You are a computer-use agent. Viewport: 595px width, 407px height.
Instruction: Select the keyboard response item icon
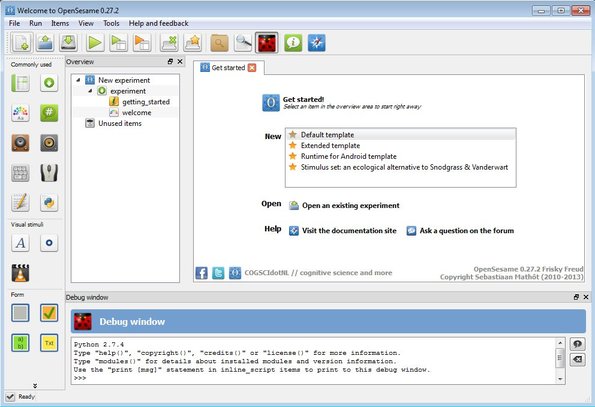coord(20,173)
